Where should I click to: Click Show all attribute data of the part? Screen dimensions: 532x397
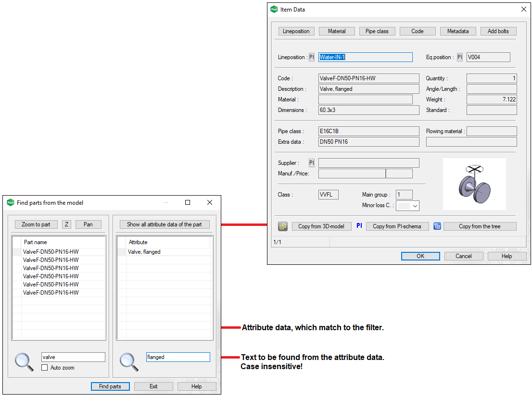164,224
